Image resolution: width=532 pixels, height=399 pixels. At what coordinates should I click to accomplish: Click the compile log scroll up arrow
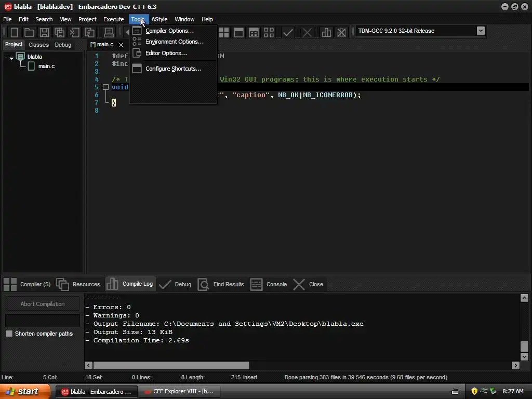coord(524,298)
